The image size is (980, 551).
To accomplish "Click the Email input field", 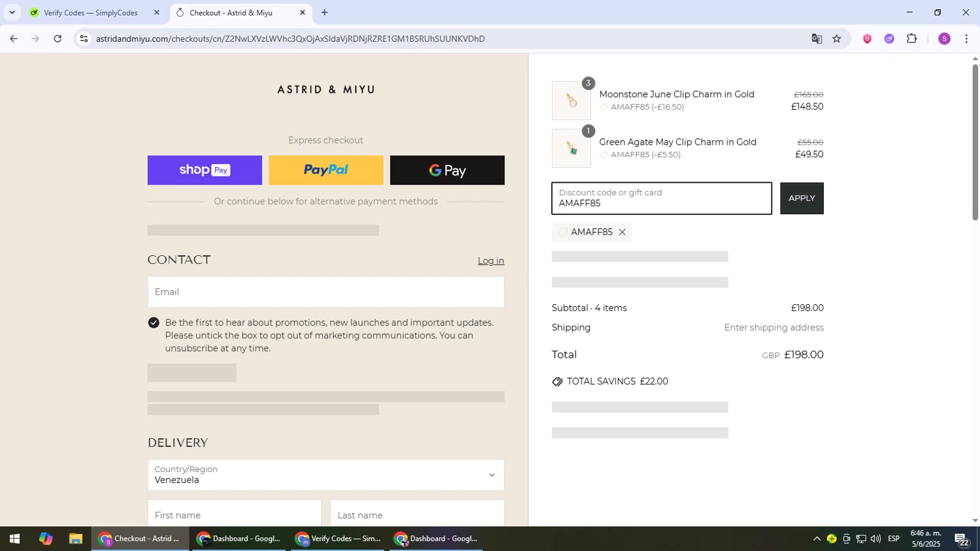I will [x=326, y=292].
